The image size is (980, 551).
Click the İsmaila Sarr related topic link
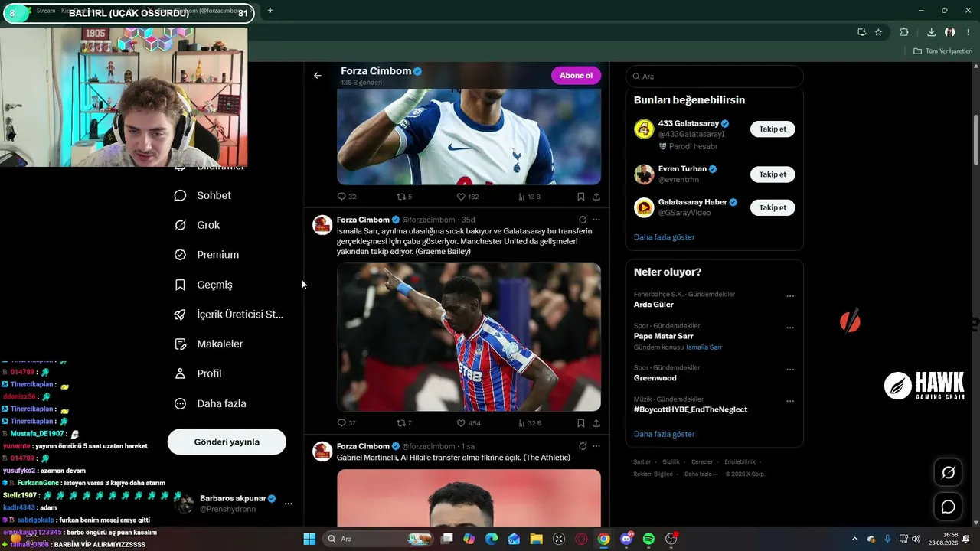click(704, 347)
